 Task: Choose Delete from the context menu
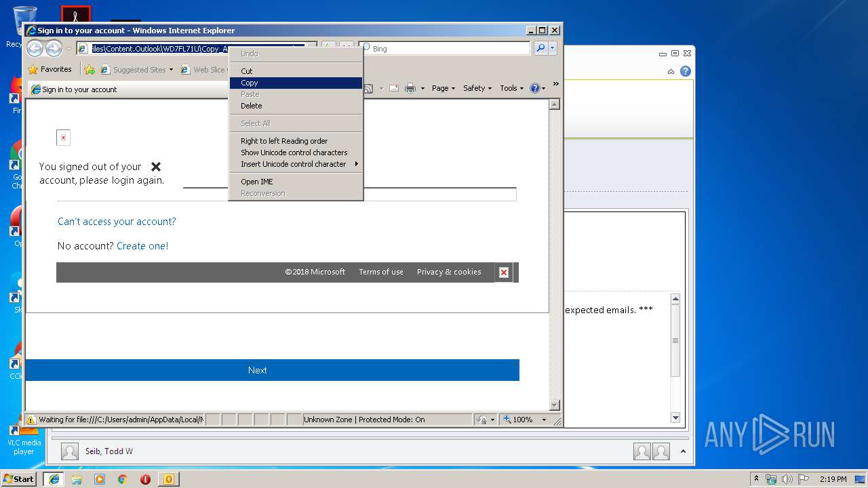point(296,106)
